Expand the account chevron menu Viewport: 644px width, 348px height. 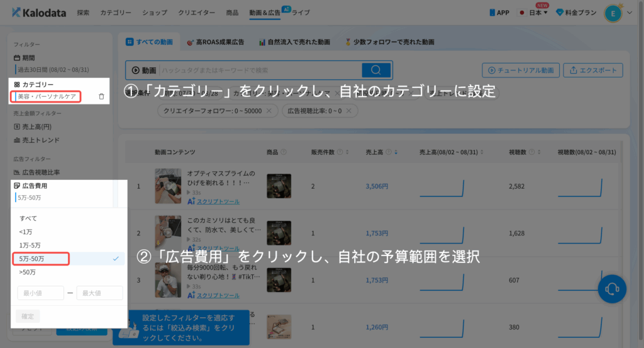[x=629, y=13]
